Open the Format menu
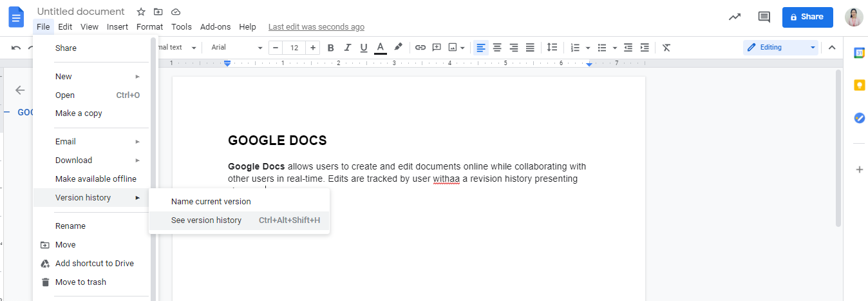This screenshot has width=868, height=301. point(149,26)
